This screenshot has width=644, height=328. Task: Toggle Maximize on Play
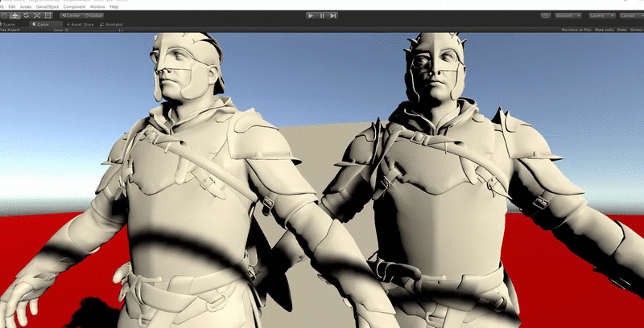(x=576, y=30)
